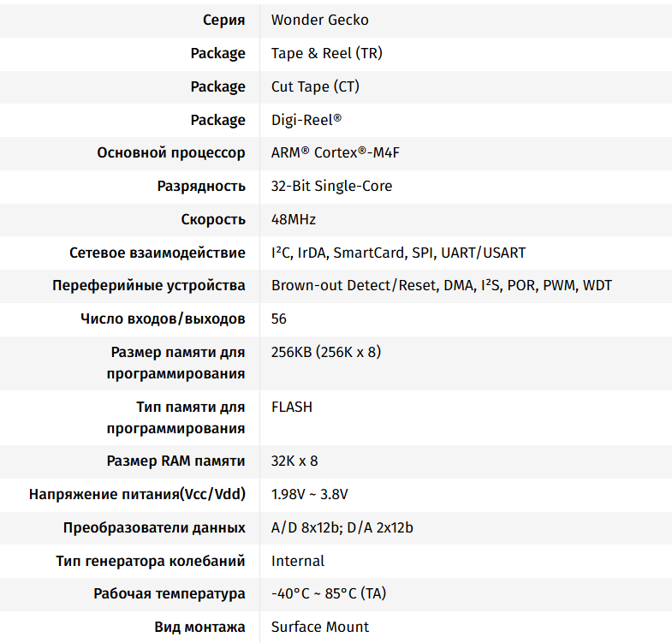Screen dimensions: 672x643
Task: Click the 'A/D 8x12b; D/A 2x12b' value
Action: click(342, 527)
